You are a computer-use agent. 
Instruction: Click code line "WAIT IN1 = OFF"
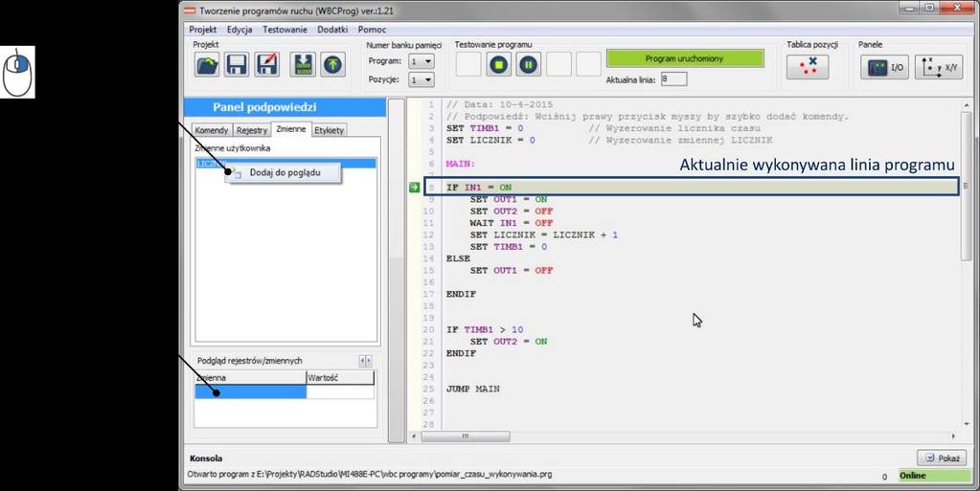pyautogui.click(x=512, y=223)
